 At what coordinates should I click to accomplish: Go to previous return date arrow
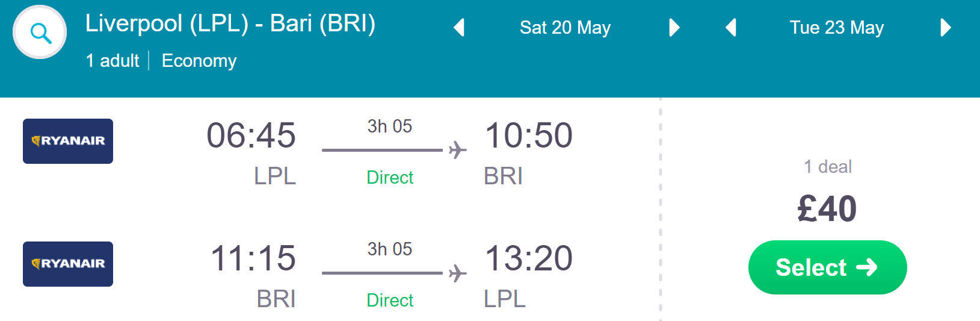(731, 28)
